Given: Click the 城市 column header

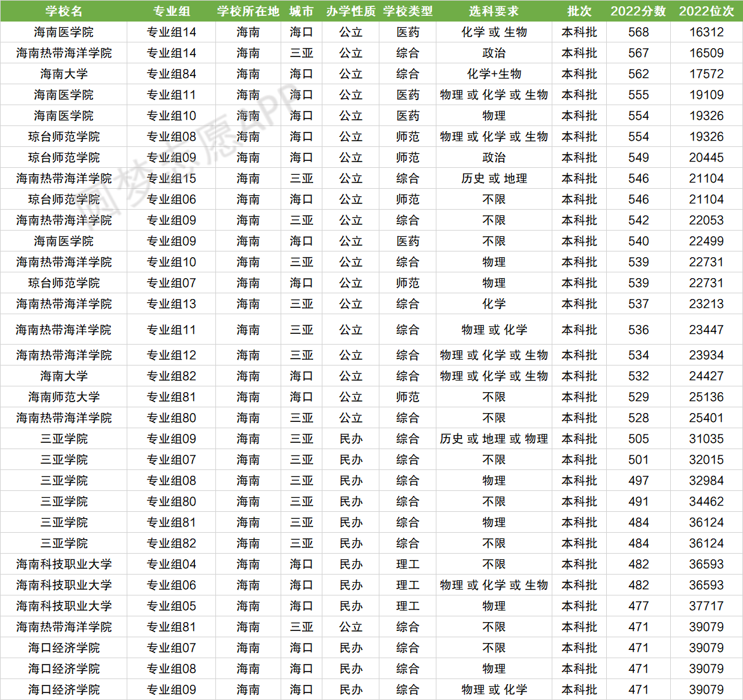Looking at the screenshot, I should (x=302, y=11).
